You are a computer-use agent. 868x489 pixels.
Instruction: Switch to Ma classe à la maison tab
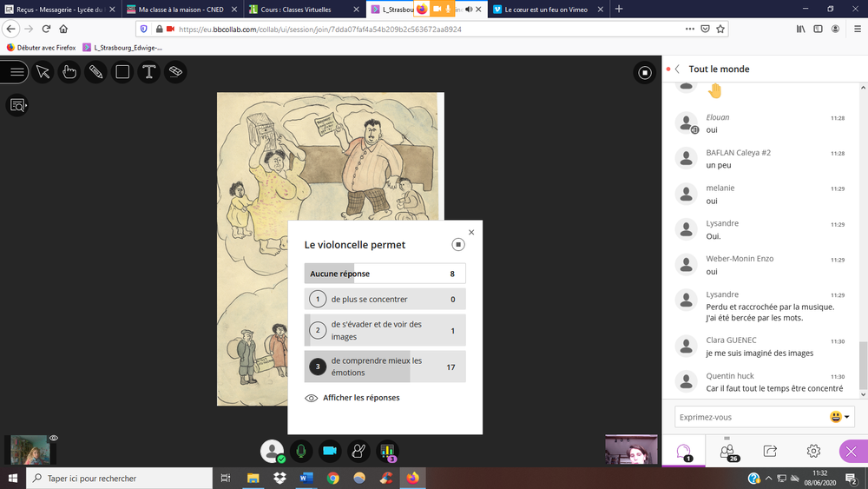click(x=182, y=10)
